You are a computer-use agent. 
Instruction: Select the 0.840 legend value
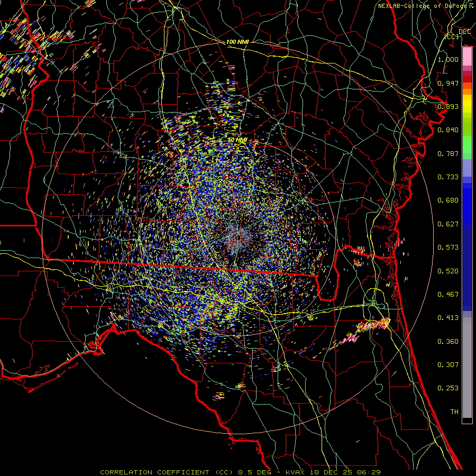tap(448, 130)
